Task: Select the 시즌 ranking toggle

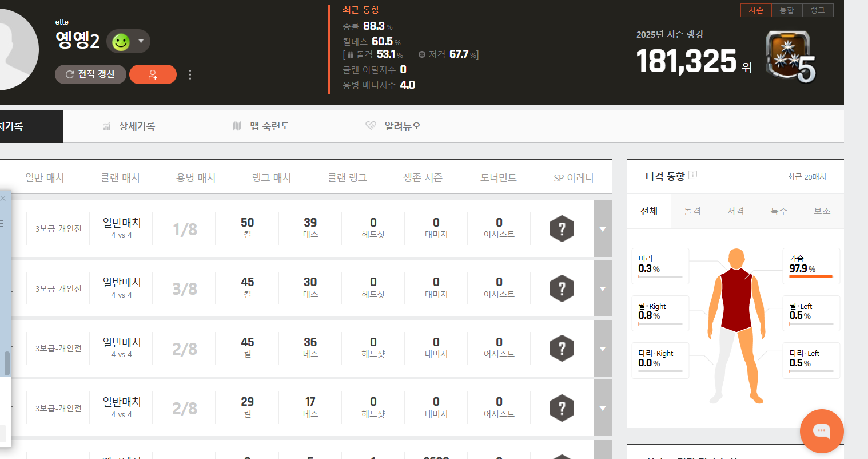Action: click(756, 10)
